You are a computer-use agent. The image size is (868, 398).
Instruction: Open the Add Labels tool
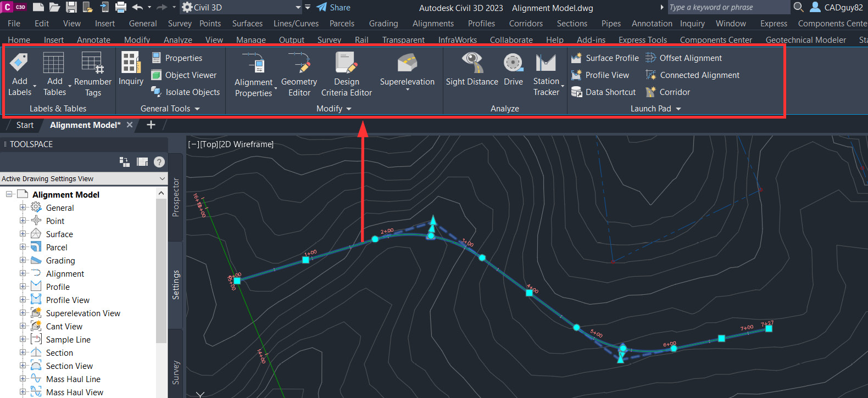20,75
